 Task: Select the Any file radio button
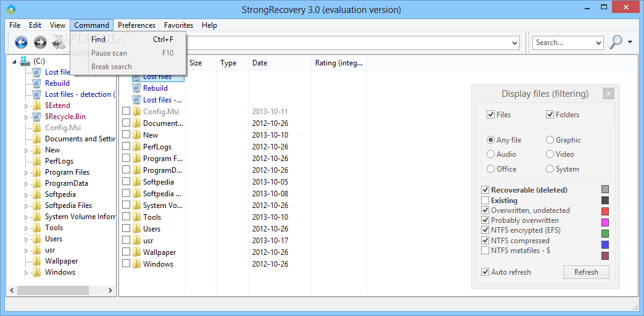coord(490,139)
